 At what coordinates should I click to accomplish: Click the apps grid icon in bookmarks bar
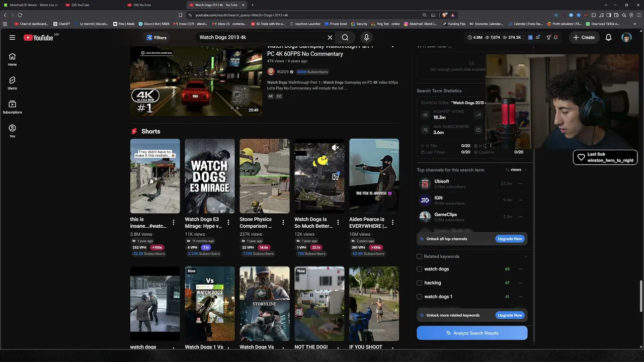pyautogui.click(x=5, y=24)
